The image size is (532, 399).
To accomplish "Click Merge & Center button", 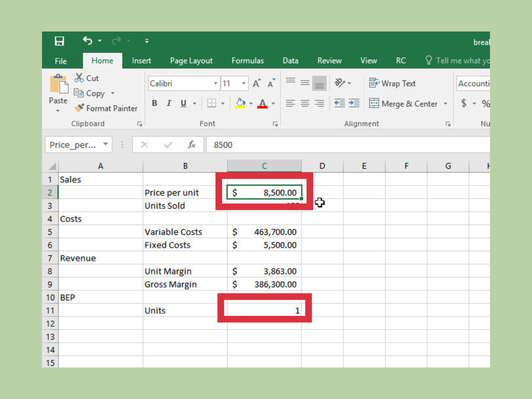I will pyautogui.click(x=403, y=104).
